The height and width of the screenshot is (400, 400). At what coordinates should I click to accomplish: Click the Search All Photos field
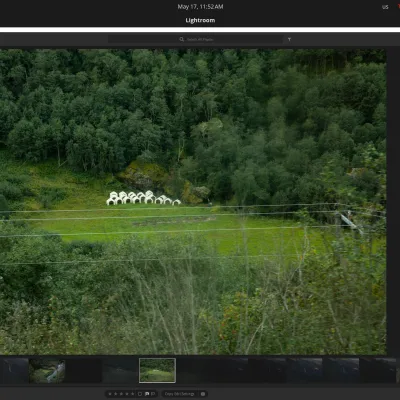pos(196,39)
